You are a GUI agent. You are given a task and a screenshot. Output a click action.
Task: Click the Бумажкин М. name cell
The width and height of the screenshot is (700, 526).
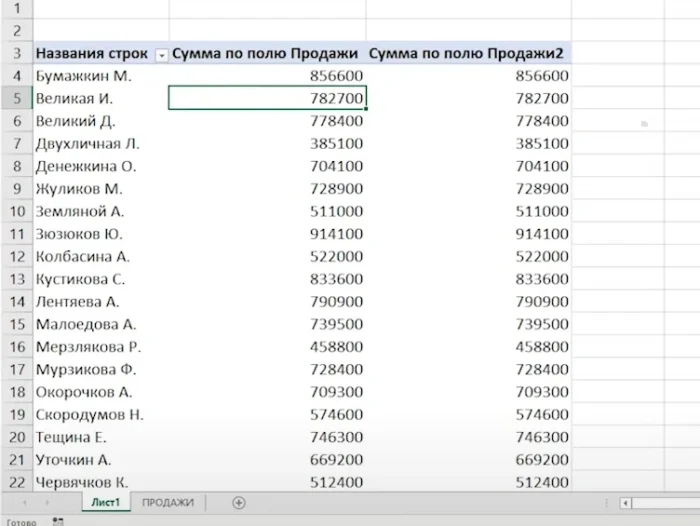[100, 75]
